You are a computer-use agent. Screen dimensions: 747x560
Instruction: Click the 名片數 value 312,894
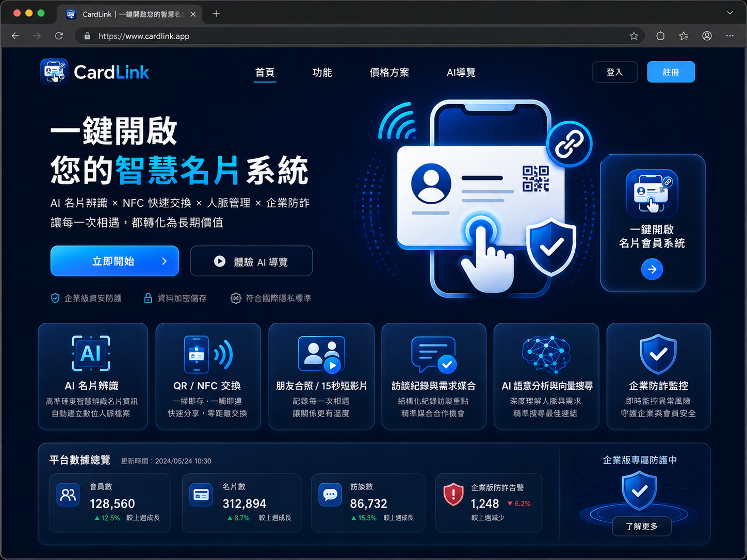tap(245, 504)
